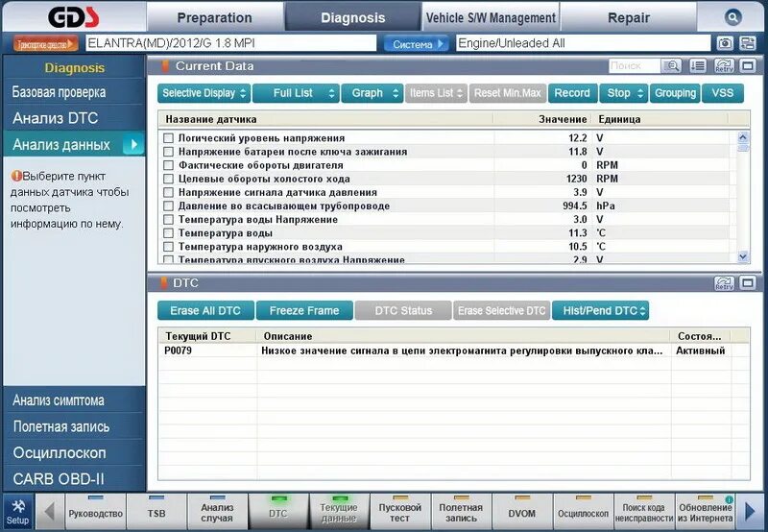This screenshot has width=768, height=532.
Task: Click the vehicle field ELANTRA(MD)/2012/G 1.8 MPI
Action: (x=231, y=43)
